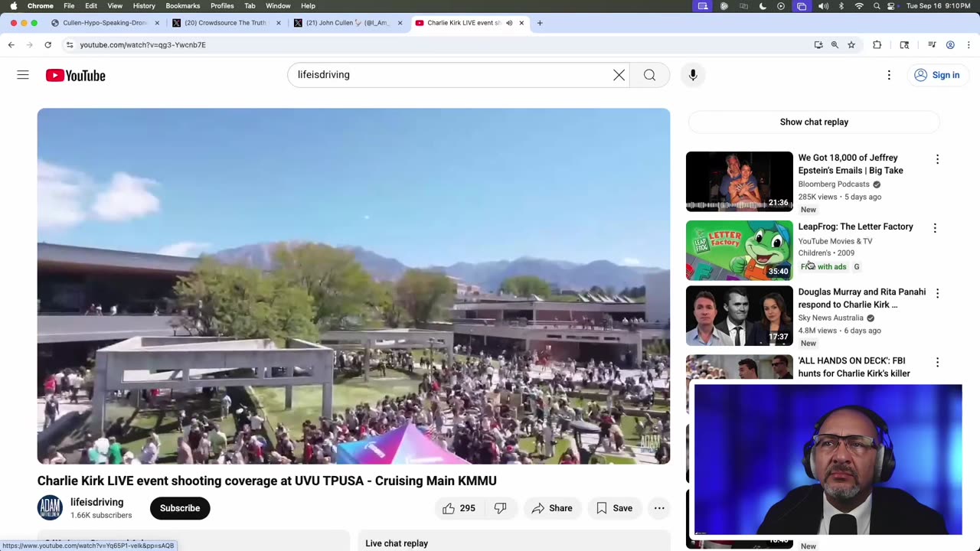Open Wi-Fi status in macOS menu bar

click(859, 6)
